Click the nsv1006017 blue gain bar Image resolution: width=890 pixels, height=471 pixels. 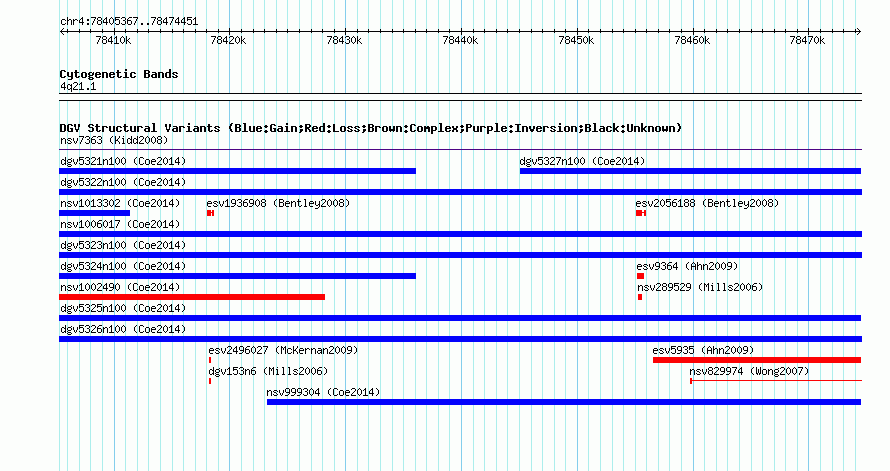click(x=460, y=234)
